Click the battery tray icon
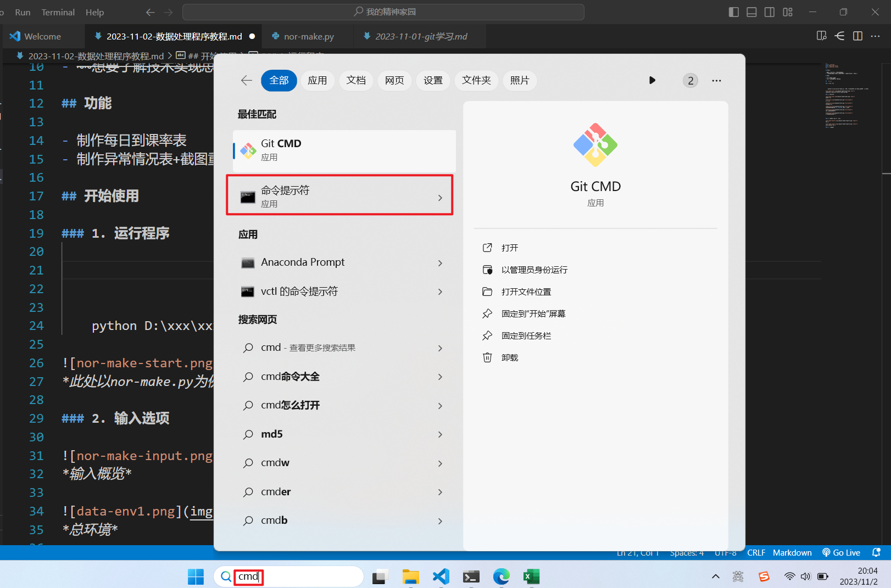This screenshot has width=891, height=588. (x=823, y=576)
